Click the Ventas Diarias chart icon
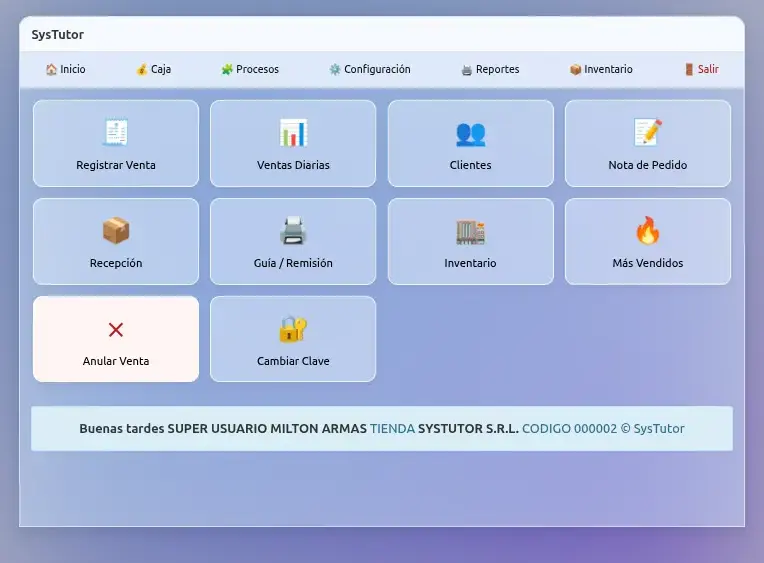The width and height of the screenshot is (764, 563). (x=293, y=132)
